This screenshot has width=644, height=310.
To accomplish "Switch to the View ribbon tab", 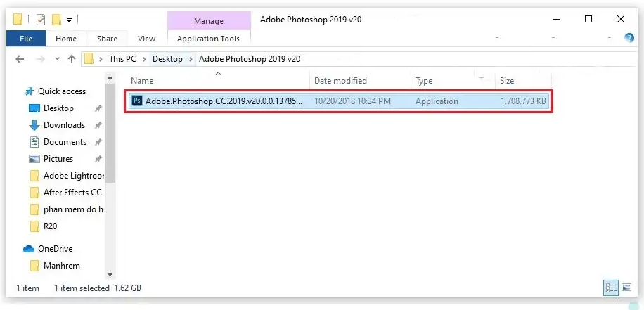I will point(146,39).
